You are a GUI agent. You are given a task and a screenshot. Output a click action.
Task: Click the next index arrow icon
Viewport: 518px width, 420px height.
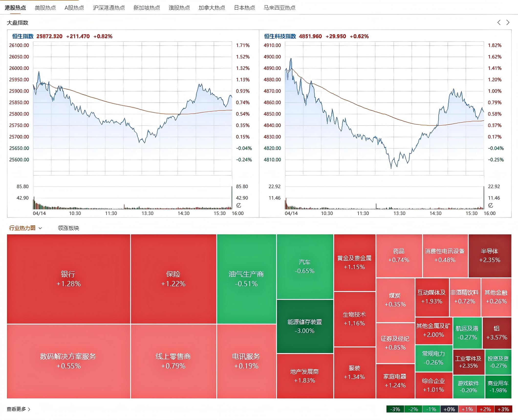pos(508,22)
